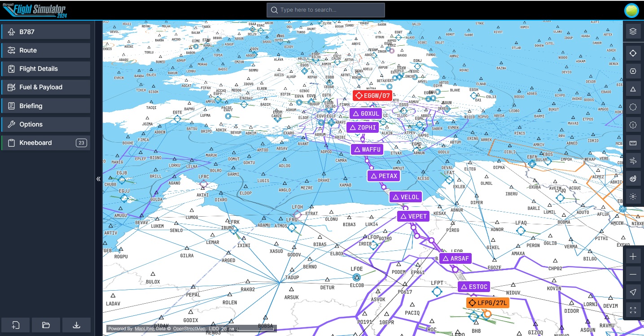Toggle the hexagon navaid icon on map toolbar
Viewport: 644px width, 336px height.
point(633,71)
